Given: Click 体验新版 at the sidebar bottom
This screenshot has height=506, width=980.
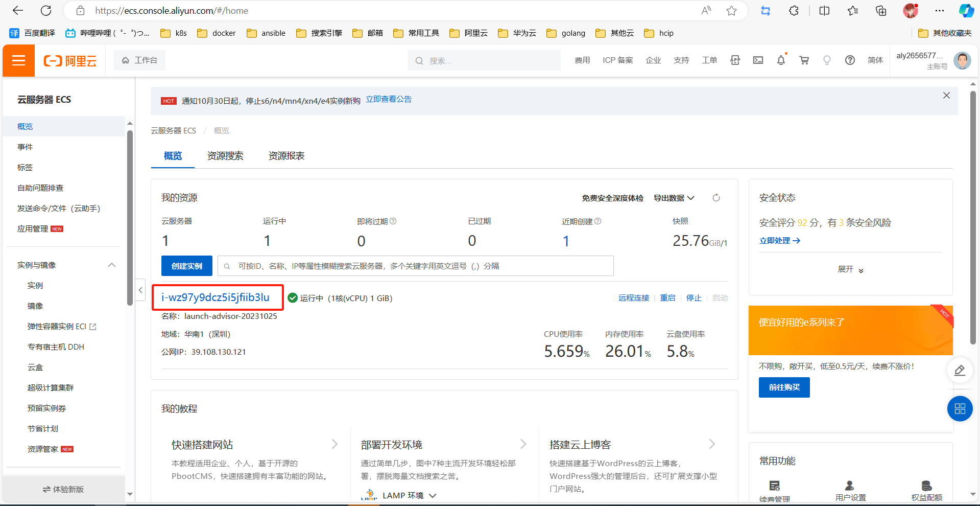Looking at the screenshot, I should [x=63, y=489].
